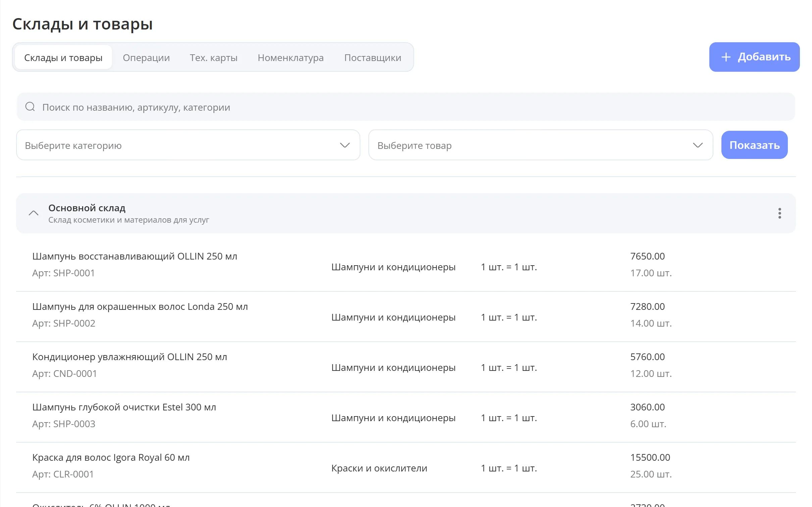This screenshot has height=507, width=812.
Task: Click the search magnifier icon
Action: tap(30, 107)
